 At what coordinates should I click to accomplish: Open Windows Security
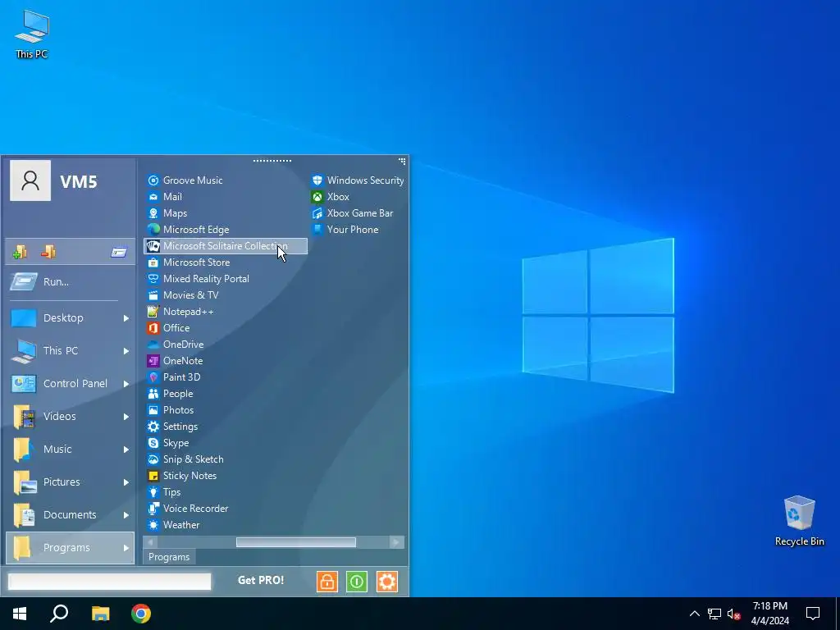(358, 180)
